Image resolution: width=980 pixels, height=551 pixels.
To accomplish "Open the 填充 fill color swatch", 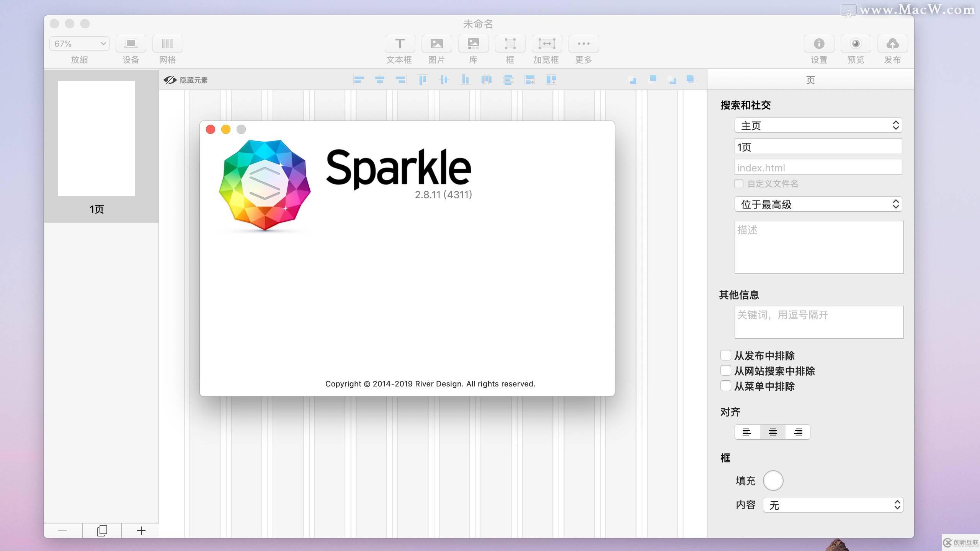I will 773,481.
